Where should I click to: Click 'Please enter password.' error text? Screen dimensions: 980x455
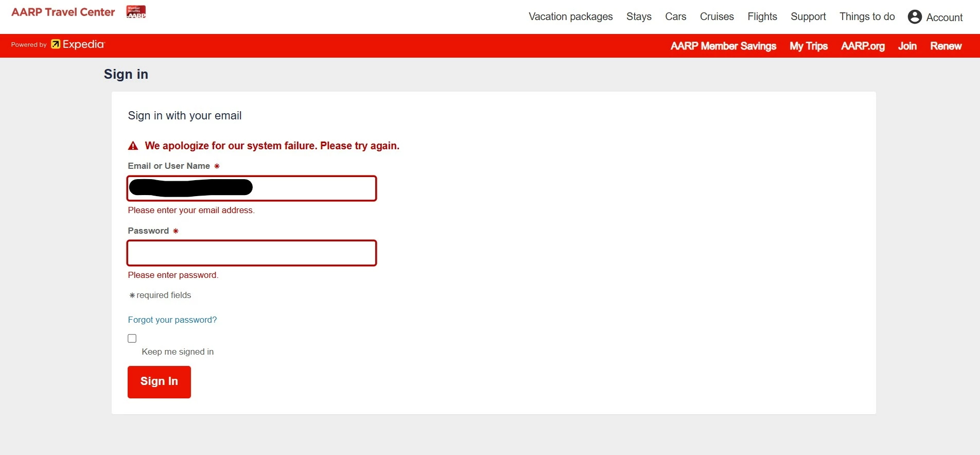click(173, 275)
